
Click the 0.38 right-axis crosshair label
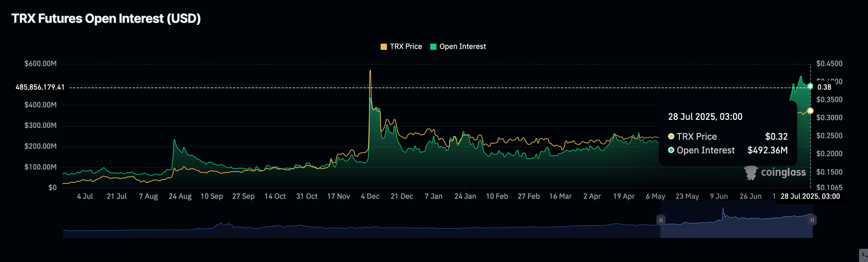point(824,87)
